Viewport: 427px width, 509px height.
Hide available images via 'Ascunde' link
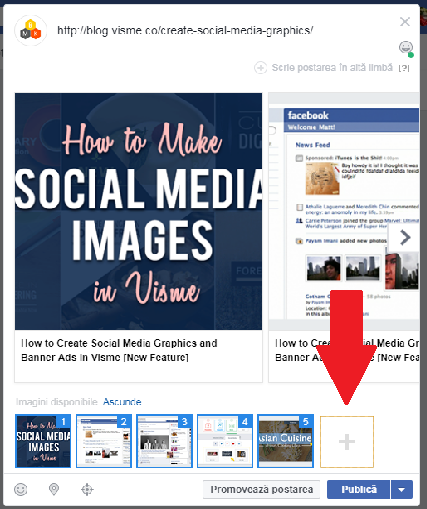pos(122,402)
